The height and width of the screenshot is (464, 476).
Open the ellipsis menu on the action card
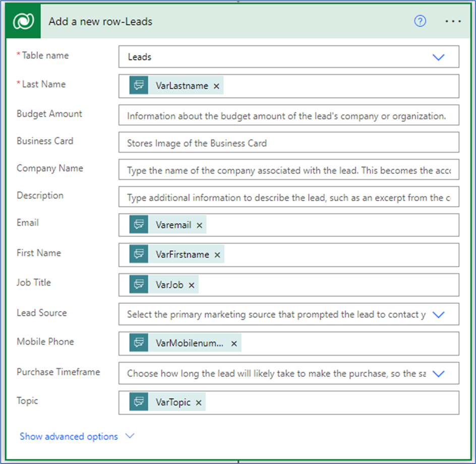click(453, 21)
